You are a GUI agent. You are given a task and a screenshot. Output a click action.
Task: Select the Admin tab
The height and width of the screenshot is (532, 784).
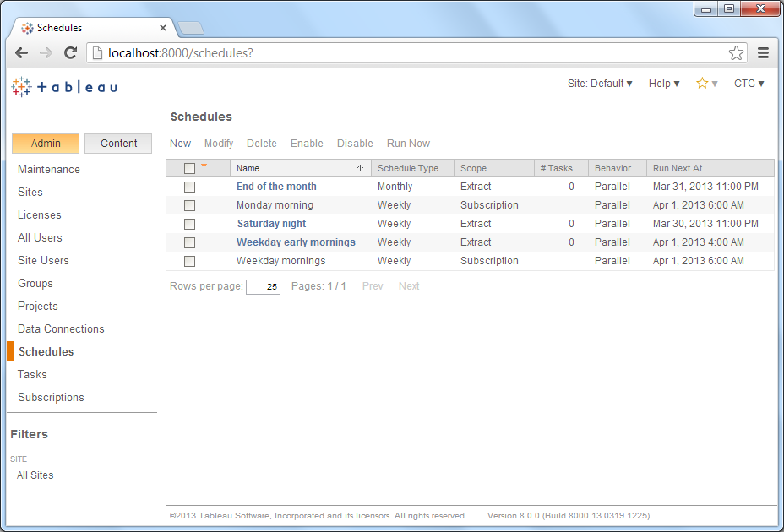[x=45, y=144]
